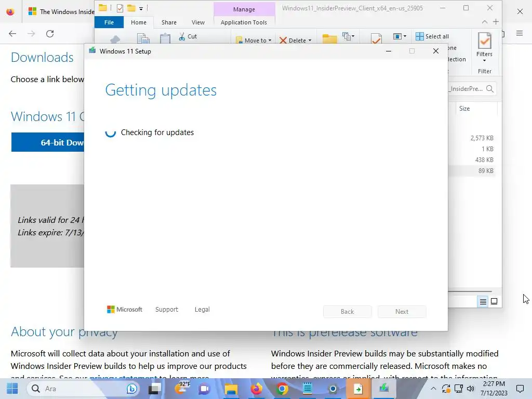
Task: Open the Application Tools tab
Action: point(244,22)
